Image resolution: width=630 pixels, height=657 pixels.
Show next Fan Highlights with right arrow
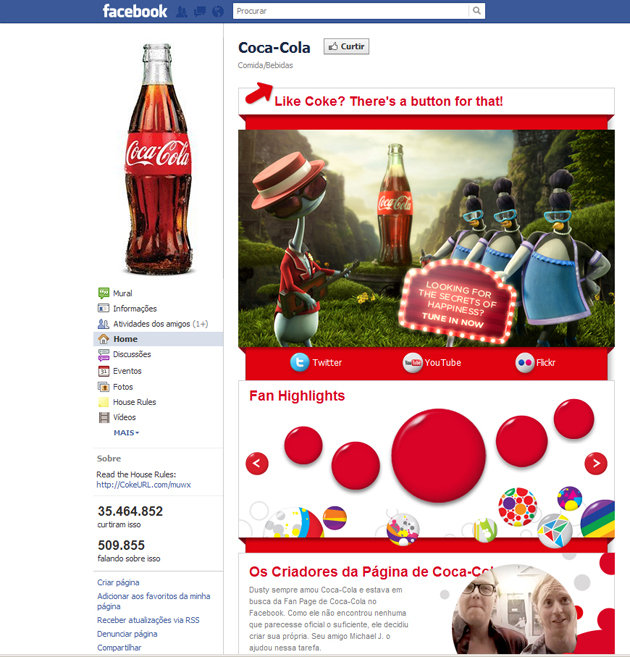click(x=596, y=463)
